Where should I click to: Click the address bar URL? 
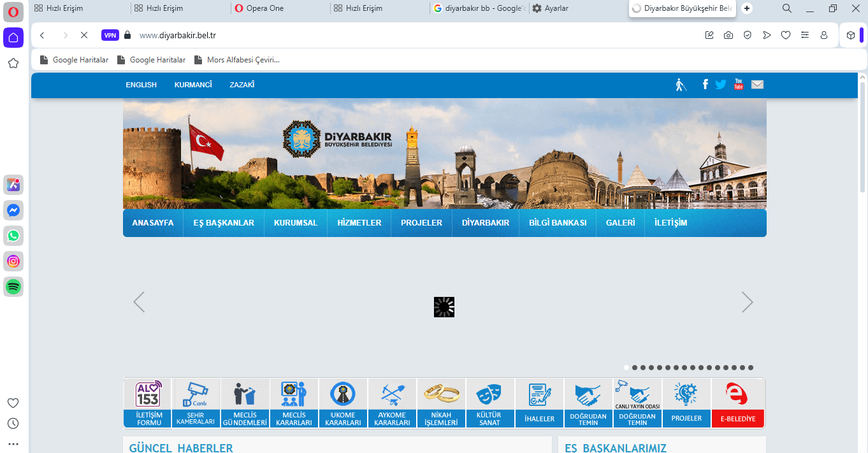(x=178, y=36)
